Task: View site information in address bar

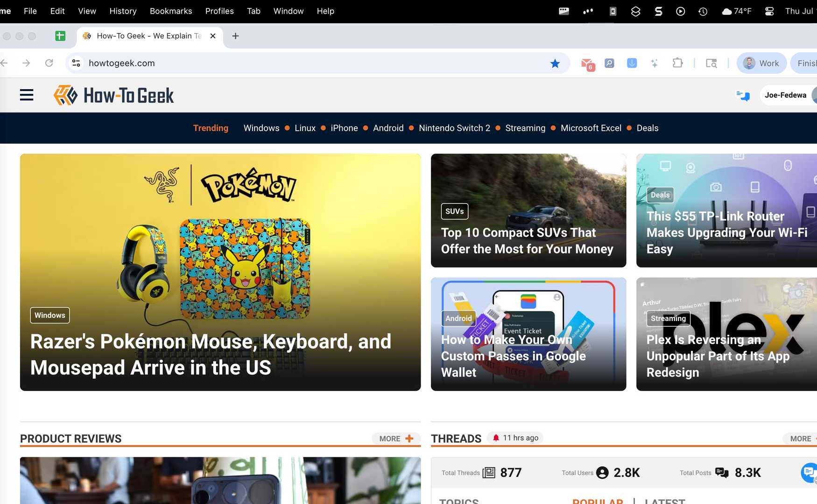Action: pos(76,63)
